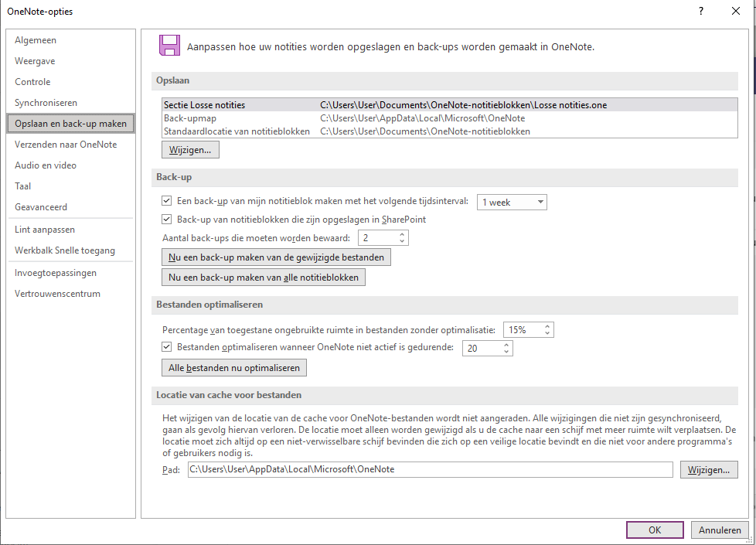Select Opslaan en back-up maken
756x545 pixels.
pyautogui.click(x=70, y=124)
